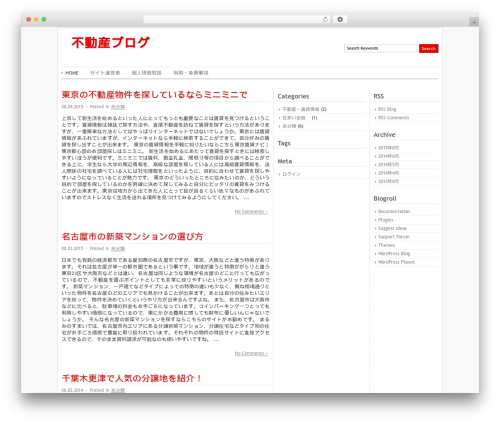The image size is (500, 423).
Task: Open the 不動産ブログ site title
Action: 110,43
